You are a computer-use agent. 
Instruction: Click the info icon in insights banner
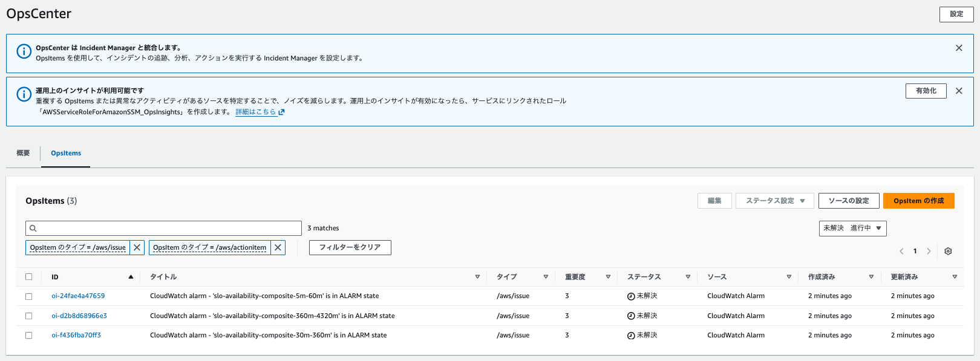pos(24,94)
